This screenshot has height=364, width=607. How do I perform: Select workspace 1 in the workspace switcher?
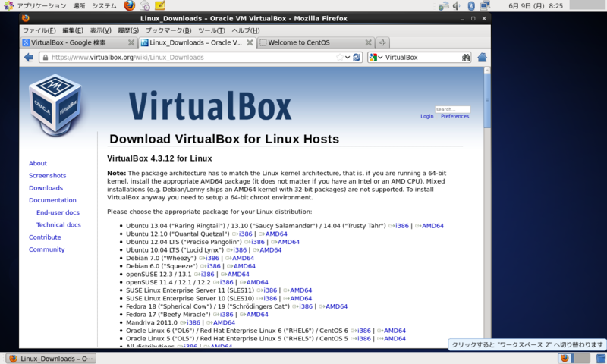(x=565, y=358)
